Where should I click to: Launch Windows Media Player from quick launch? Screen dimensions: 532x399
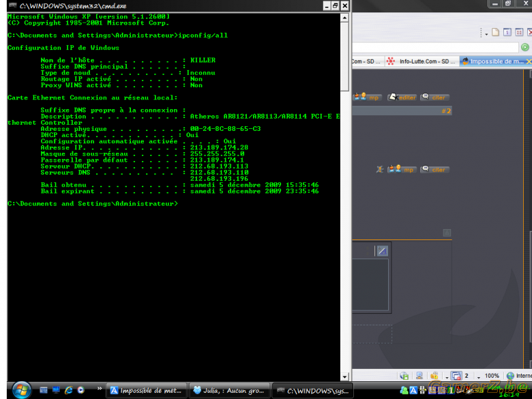click(80, 390)
